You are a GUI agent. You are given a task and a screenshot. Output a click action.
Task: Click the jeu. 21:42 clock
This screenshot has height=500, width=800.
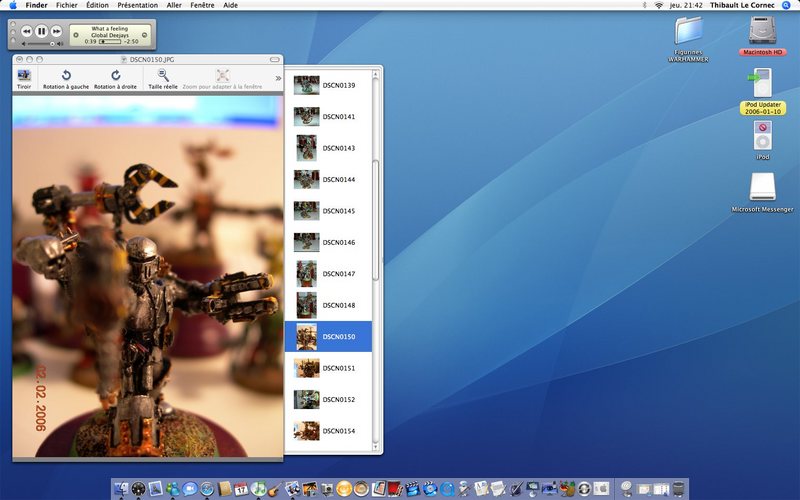point(686,5)
